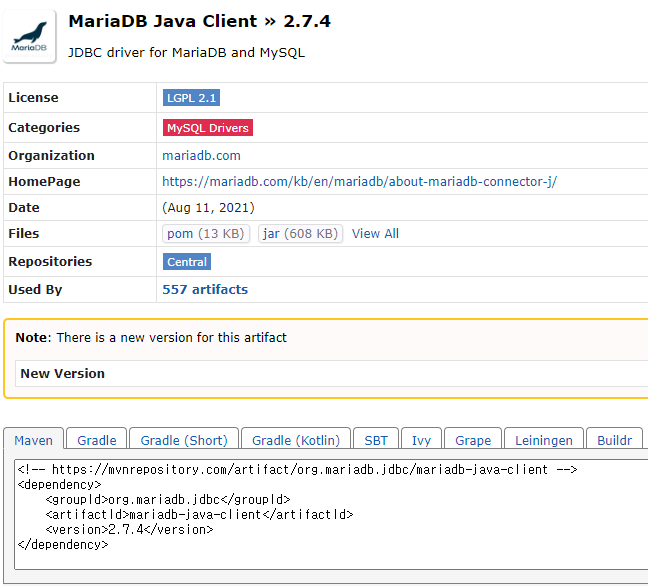The height and width of the screenshot is (586, 648).
Task: Switch to the SBT tab
Action: (x=376, y=440)
